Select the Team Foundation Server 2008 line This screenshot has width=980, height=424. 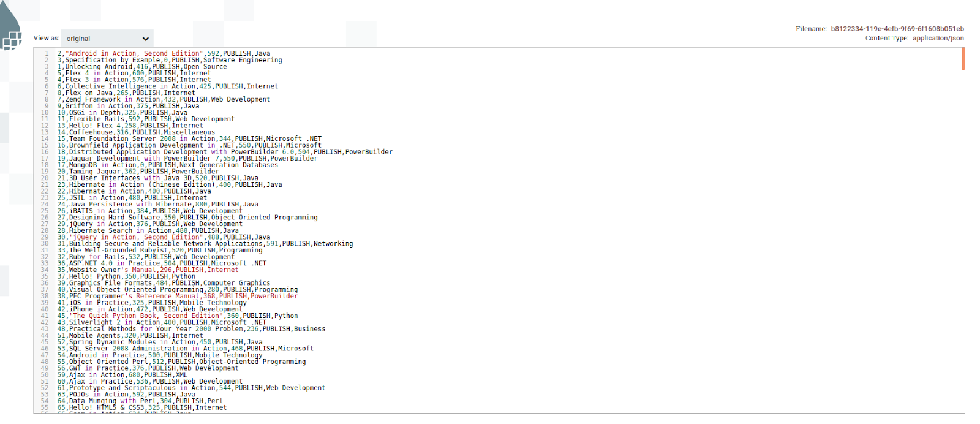189,139
